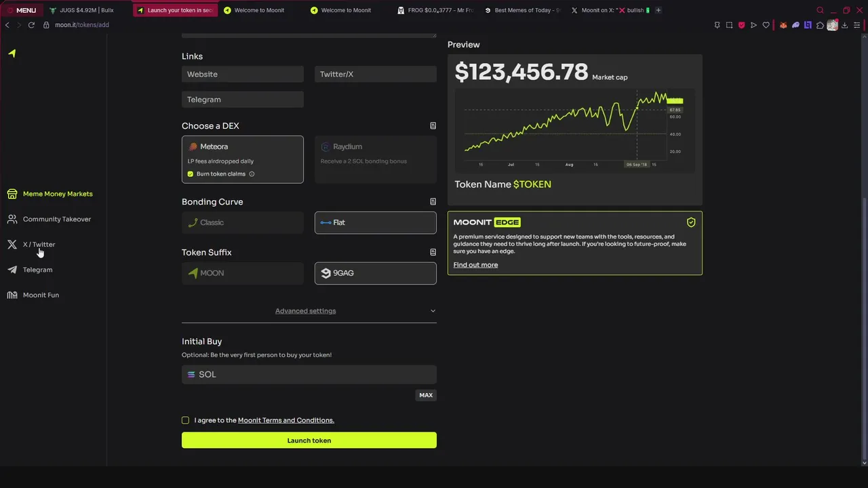Click the SOL initial buy input
The height and width of the screenshot is (488, 868).
pyautogui.click(x=309, y=374)
